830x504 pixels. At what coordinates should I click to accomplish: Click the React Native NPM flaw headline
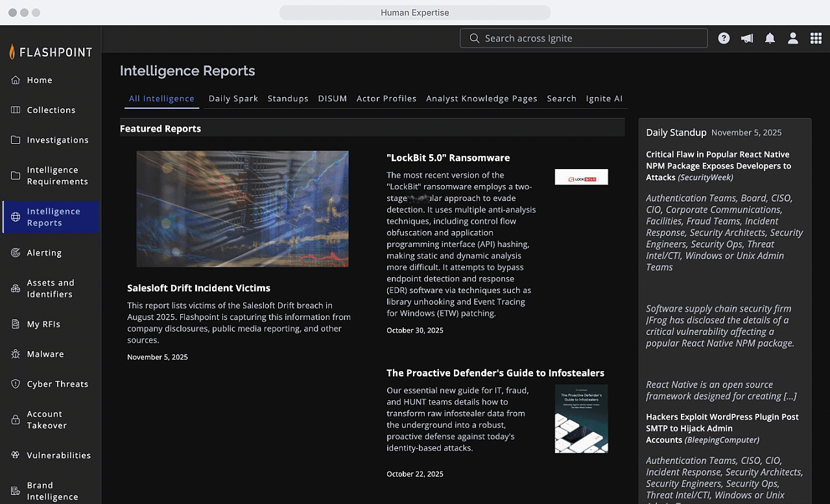[x=718, y=166]
